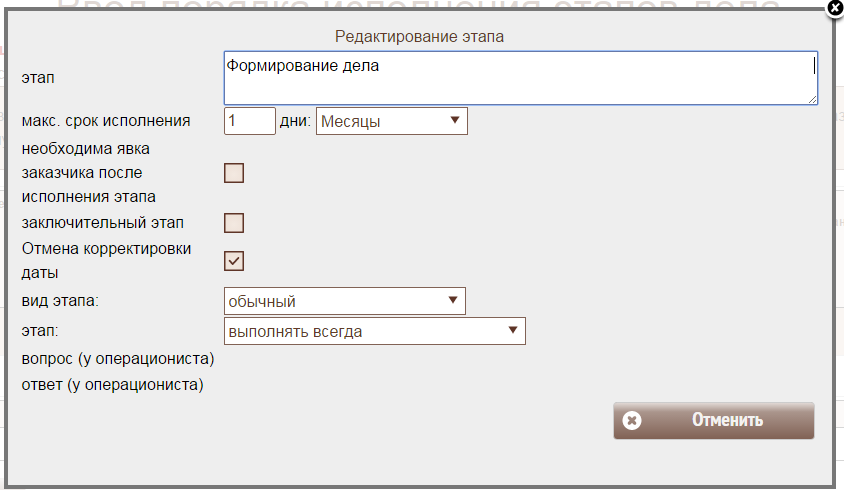Screen dimensions: 844x490
Task: Click the вид этапа: label
Action: [63, 301]
